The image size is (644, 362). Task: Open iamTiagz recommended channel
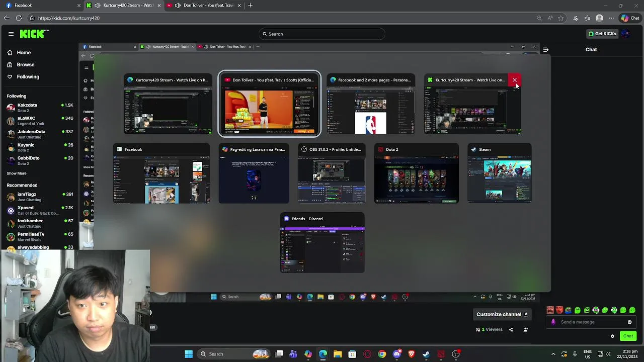40,197
